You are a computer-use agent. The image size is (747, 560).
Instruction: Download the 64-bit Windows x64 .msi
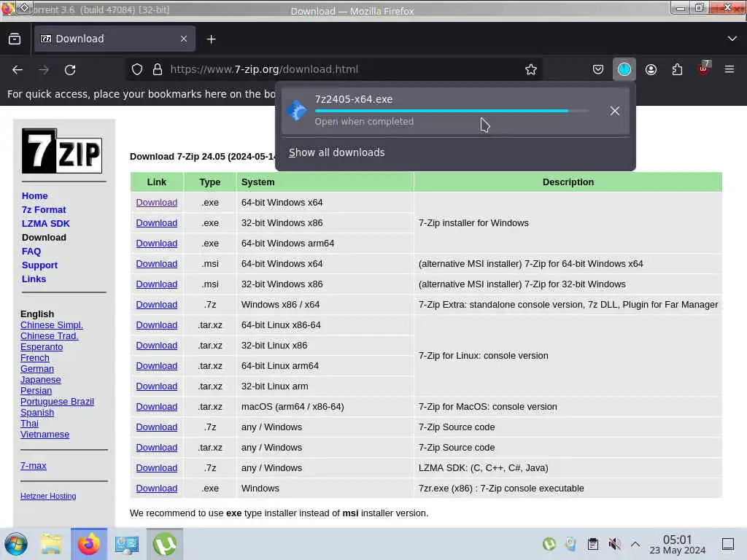[x=157, y=264]
